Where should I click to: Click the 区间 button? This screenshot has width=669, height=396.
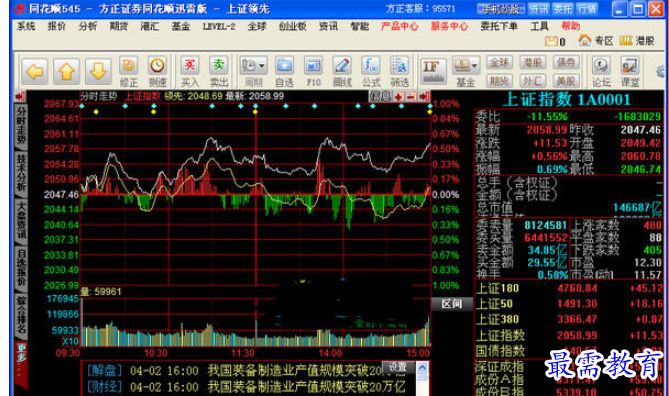(x=452, y=304)
